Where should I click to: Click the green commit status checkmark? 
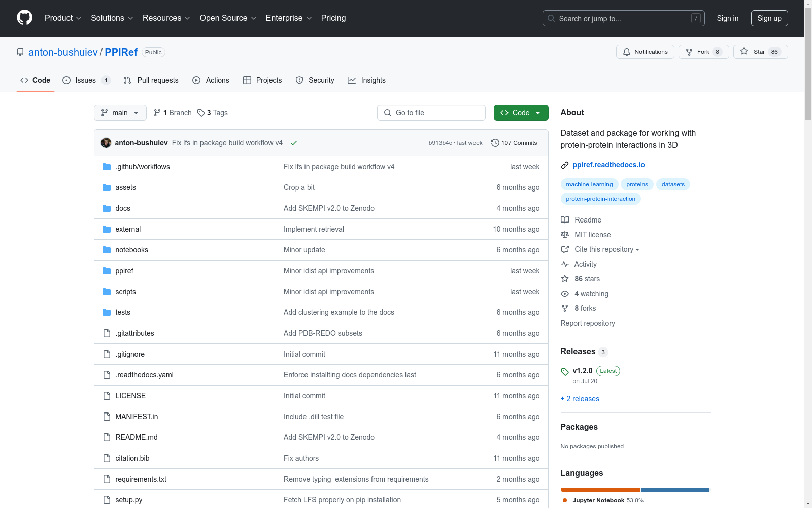pos(294,143)
